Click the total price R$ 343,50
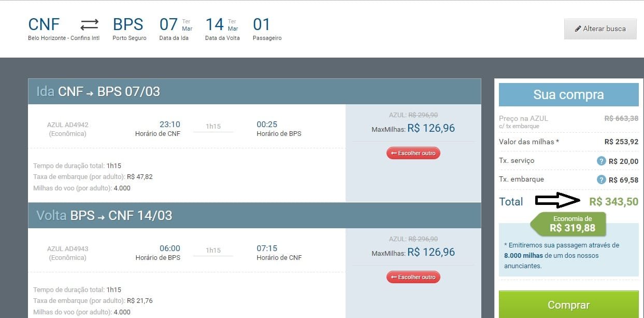This screenshot has height=318, width=644. coord(613,202)
